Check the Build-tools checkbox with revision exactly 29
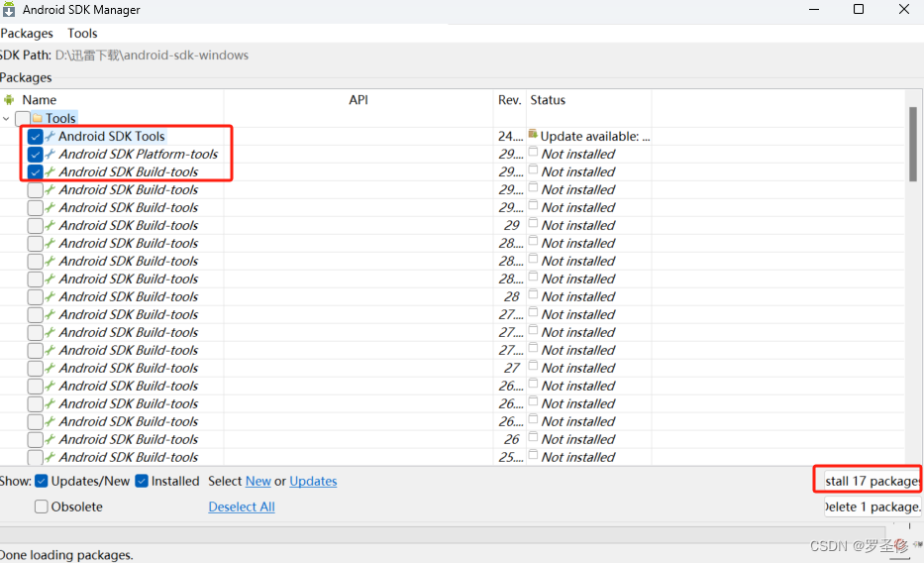The image size is (924, 563). (x=35, y=226)
